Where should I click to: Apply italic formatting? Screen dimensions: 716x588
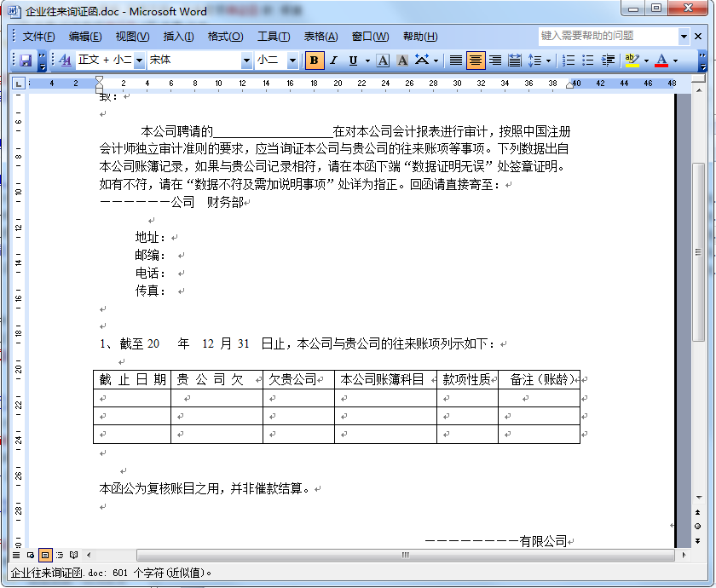point(334,61)
